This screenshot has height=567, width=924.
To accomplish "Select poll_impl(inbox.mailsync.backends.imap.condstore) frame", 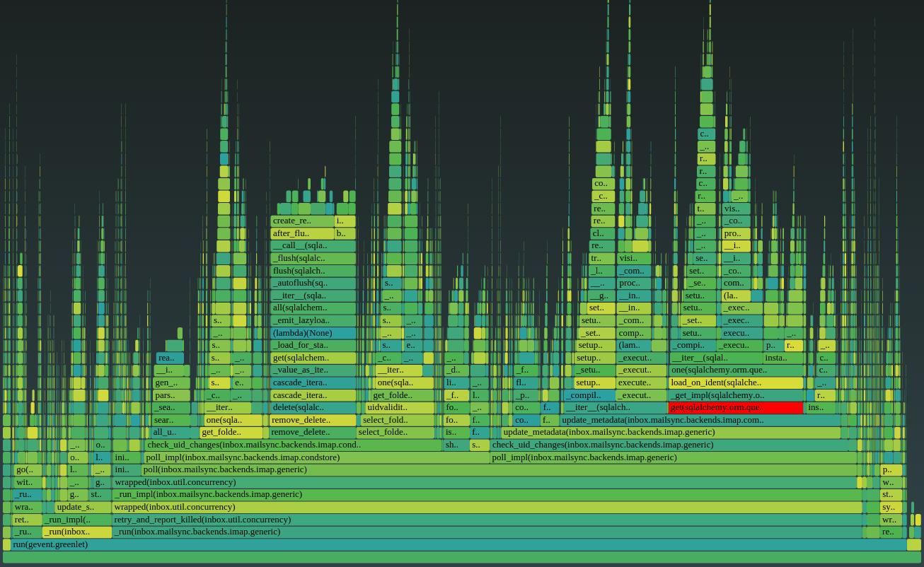I will click(x=317, y=457).
